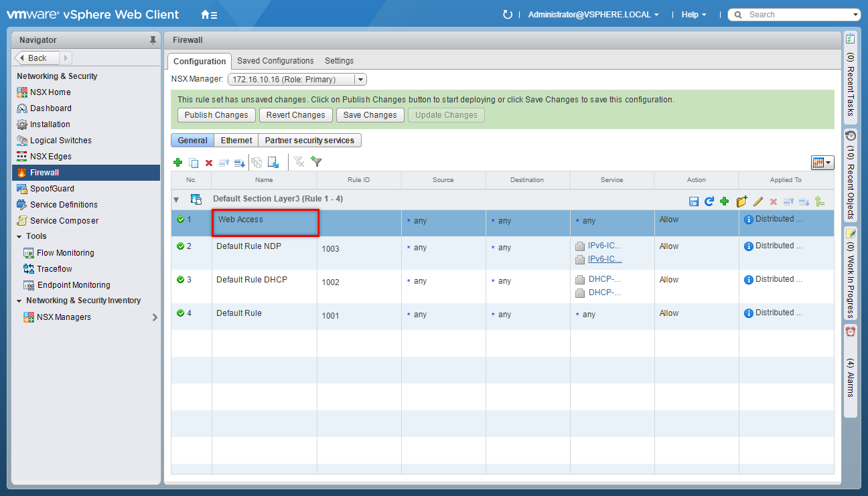
Task: Click the Revert Changes button
Action: (x=295, y=115)
